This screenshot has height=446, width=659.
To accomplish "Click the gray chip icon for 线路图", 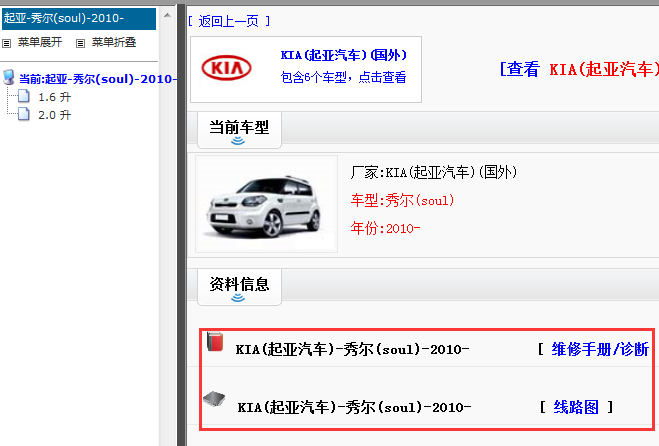I will (214, 398).
